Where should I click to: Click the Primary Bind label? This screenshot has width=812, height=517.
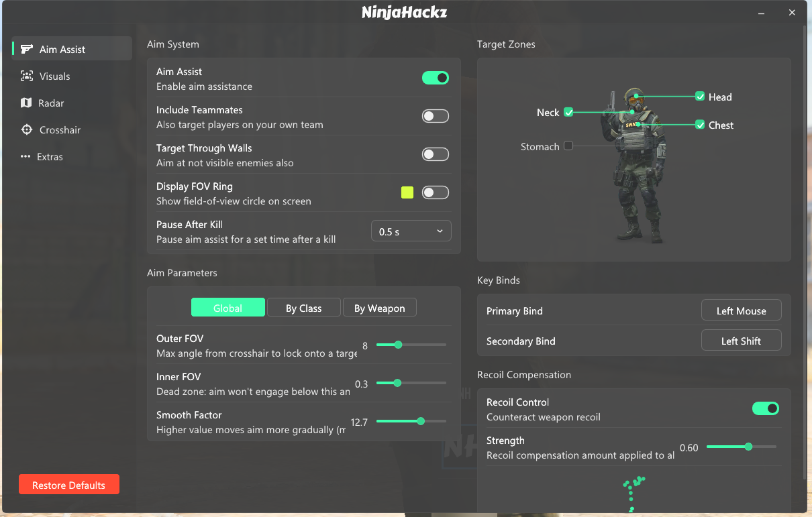point(515,311)
